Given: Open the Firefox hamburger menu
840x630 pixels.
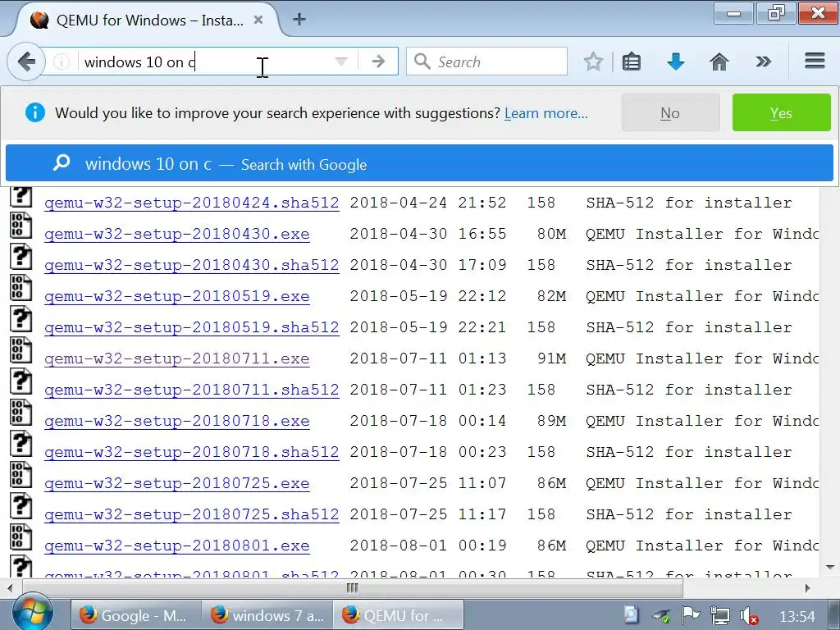Looking at the screenshot, I should point(815,61).
